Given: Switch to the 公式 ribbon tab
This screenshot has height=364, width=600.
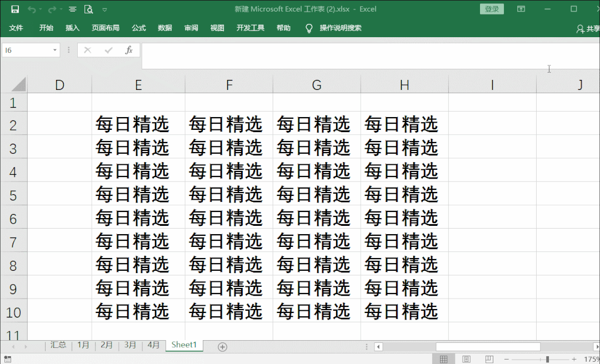Looking at the screenshot, I should tap(138, 28).
